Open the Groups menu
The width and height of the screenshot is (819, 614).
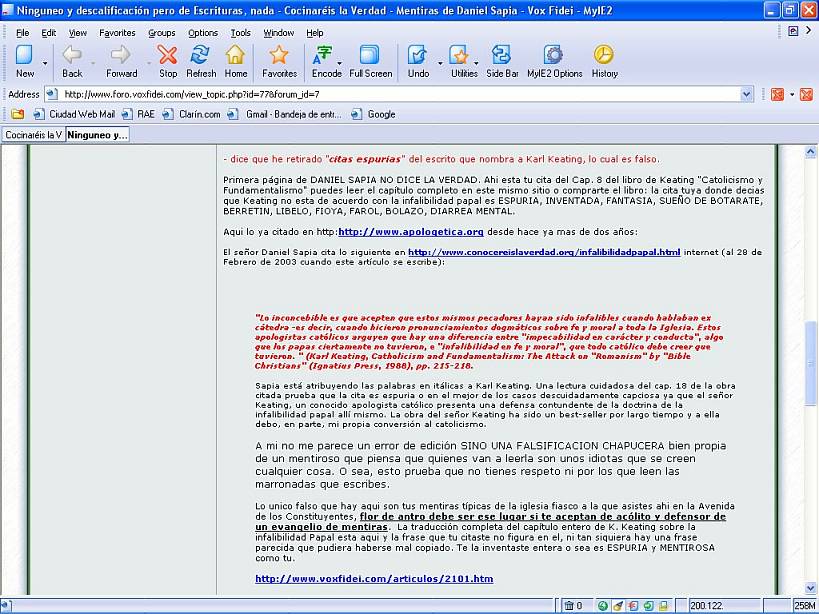pos(161,33)
